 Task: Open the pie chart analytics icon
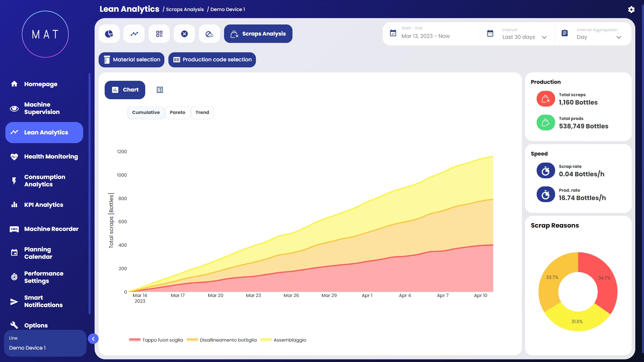(109, 34)
